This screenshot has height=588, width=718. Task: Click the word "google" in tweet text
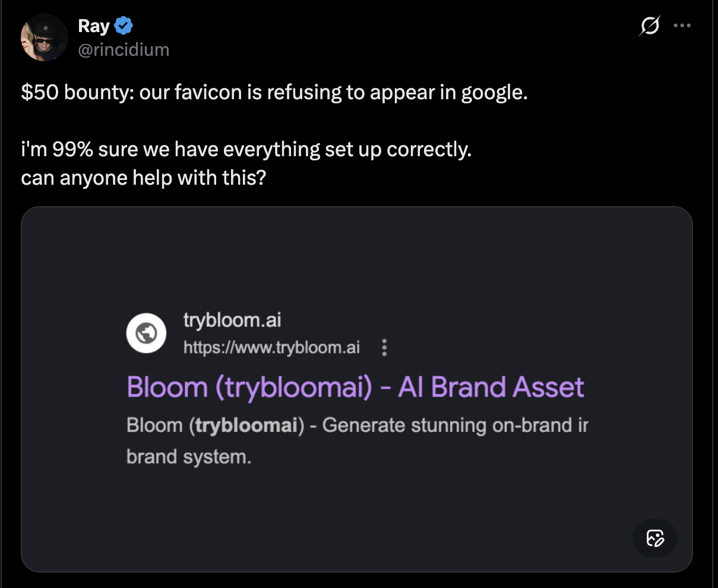(495, 94)
